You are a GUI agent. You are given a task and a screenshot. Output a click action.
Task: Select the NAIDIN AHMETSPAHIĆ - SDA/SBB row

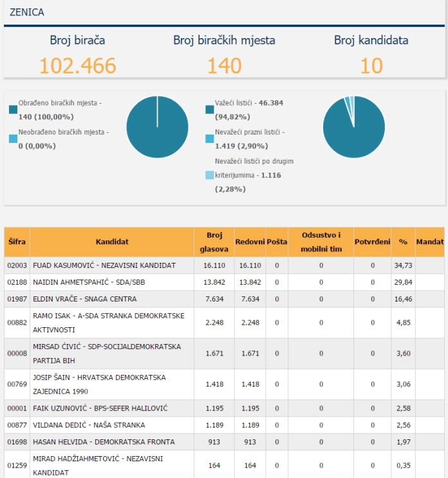tap(224, 282)
